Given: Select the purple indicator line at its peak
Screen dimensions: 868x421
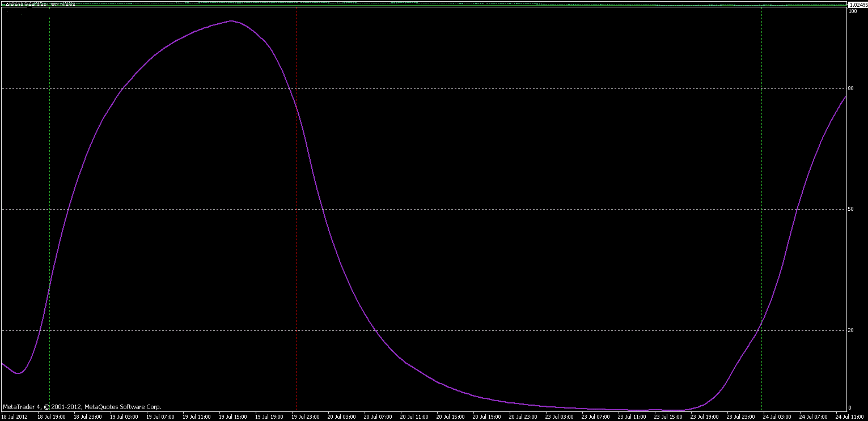Looking at the screenshot, I should point(231,21).
